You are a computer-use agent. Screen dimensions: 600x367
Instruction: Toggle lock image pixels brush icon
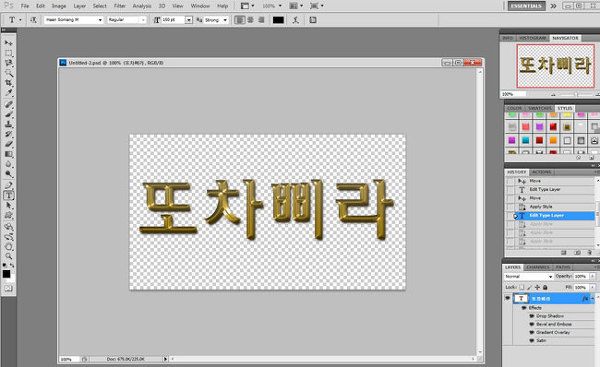point(530,287)
